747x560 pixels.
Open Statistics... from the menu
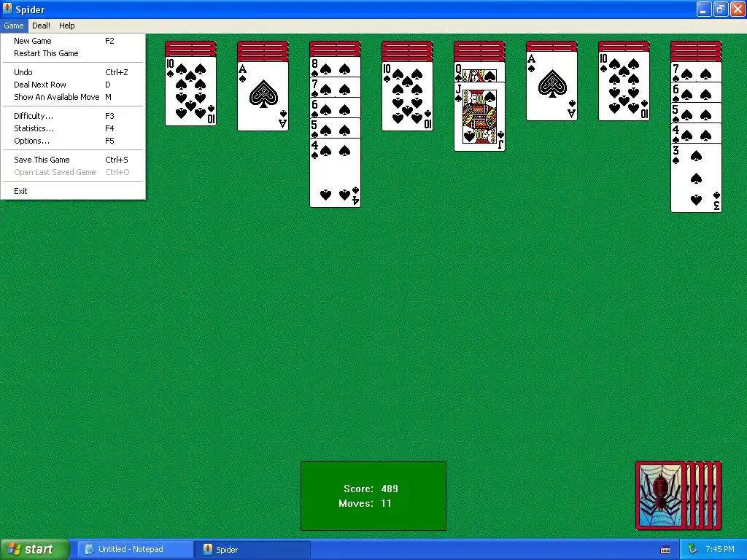click(73, 128)
